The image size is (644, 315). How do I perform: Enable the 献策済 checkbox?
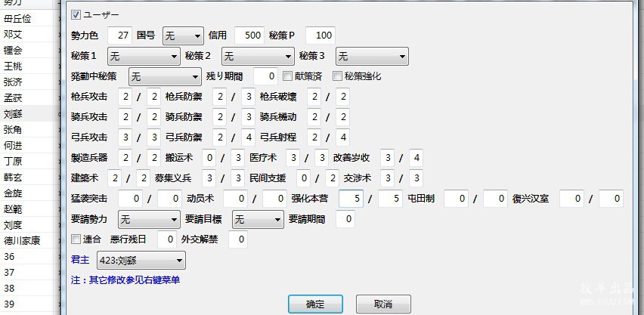pyautogui.click(x=287, y=76)
